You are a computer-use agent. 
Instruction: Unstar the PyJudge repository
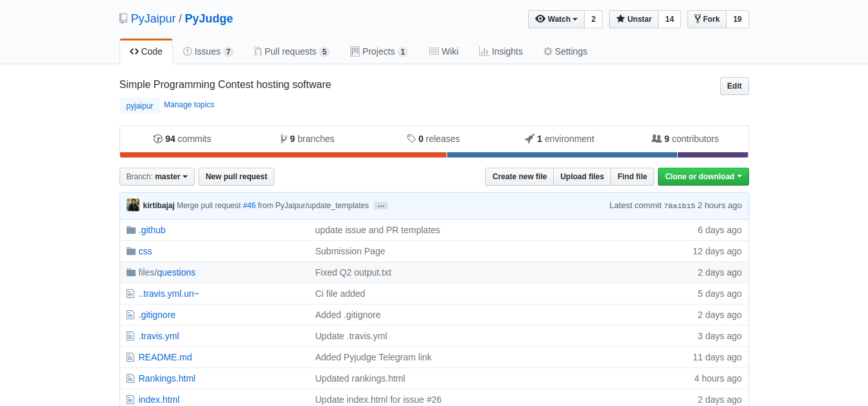pyautogui.click(x=634, y=19)
